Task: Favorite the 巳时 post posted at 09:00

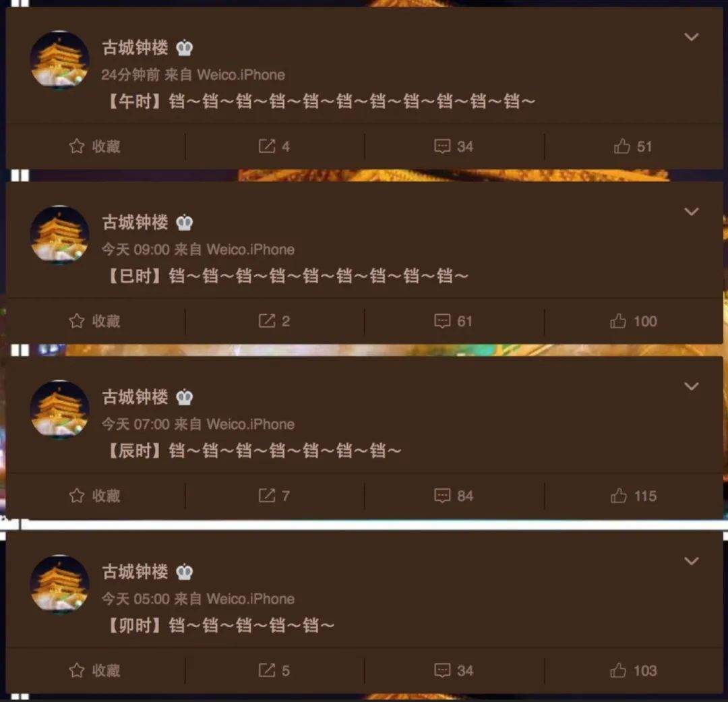Action: (94, 321)
